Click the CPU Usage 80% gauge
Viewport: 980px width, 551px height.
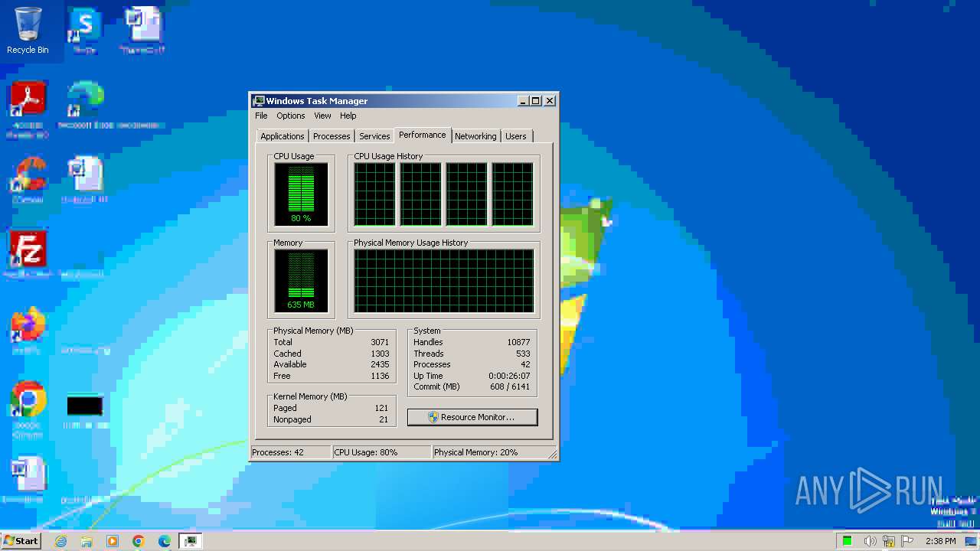coord(301,194)
